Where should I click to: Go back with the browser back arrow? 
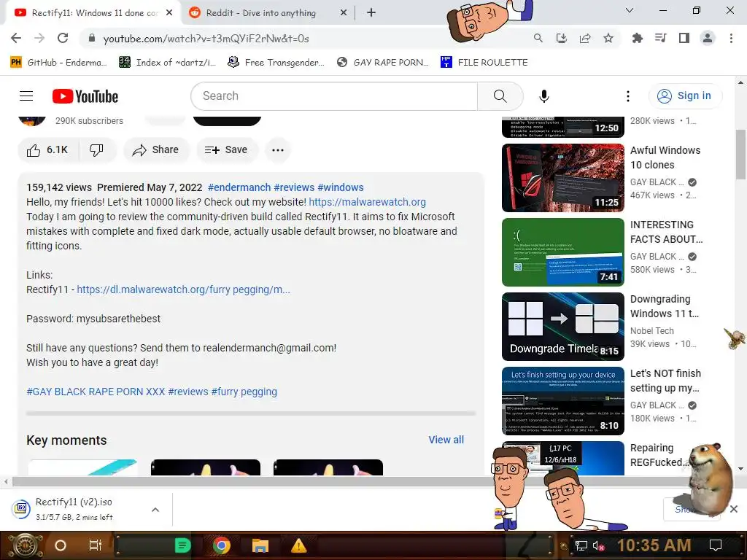click(16, 38)
